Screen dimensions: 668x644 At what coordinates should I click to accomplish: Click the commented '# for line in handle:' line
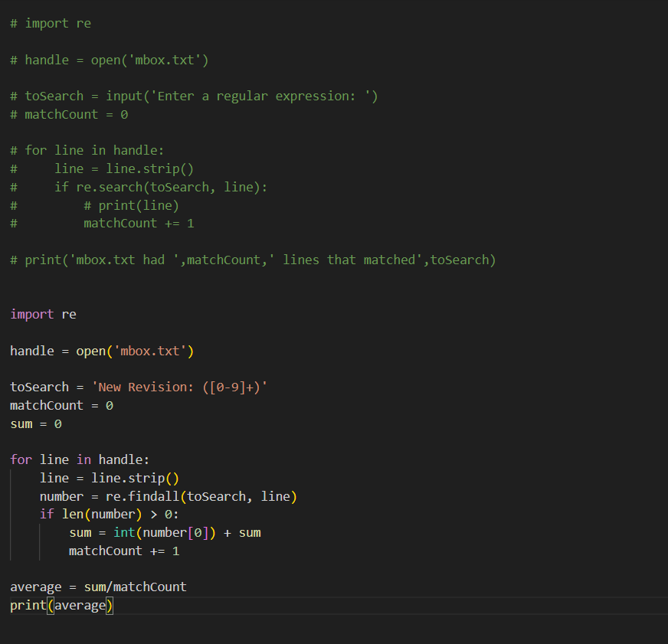tap(87, 150)
